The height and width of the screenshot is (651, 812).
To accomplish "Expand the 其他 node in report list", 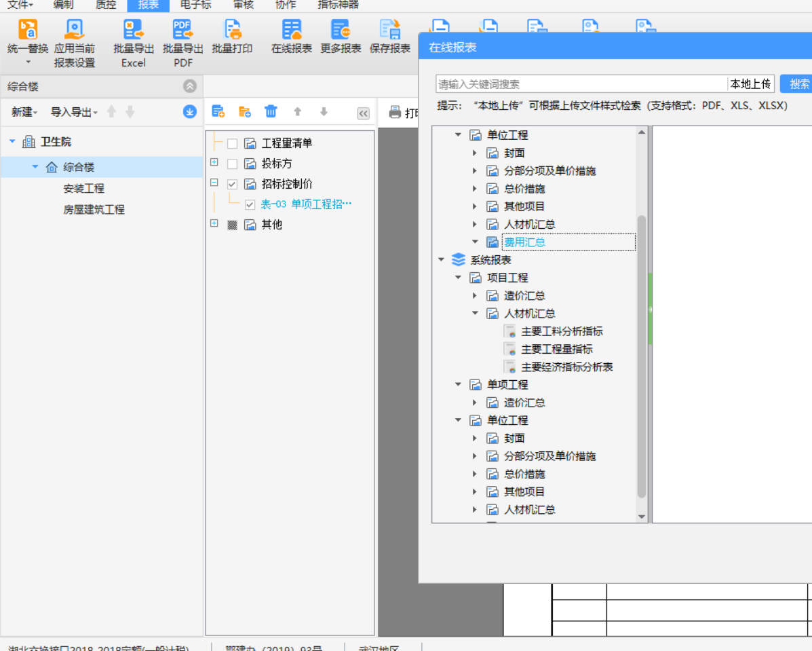I will (x=214, y=223).
